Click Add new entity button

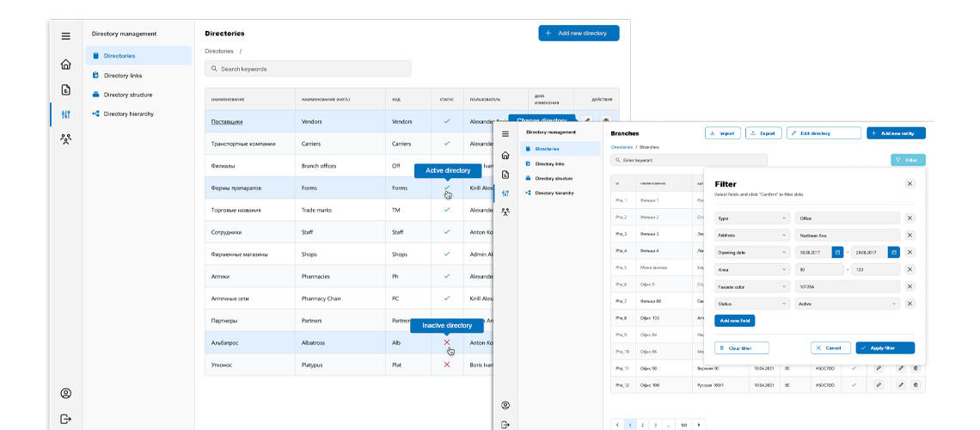tap(897, 133)
